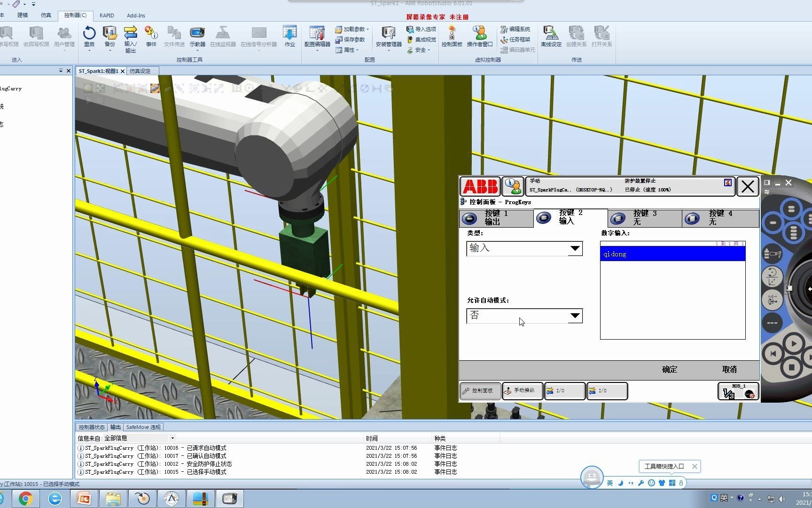Click the 导入选项 import options item

pos(422,29)
